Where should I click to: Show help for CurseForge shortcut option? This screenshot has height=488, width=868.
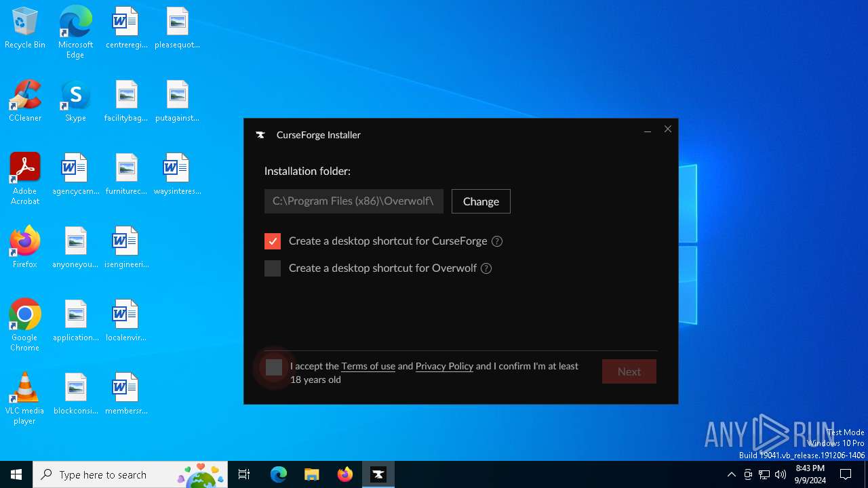pyautogui.click(x=497, y=241)
